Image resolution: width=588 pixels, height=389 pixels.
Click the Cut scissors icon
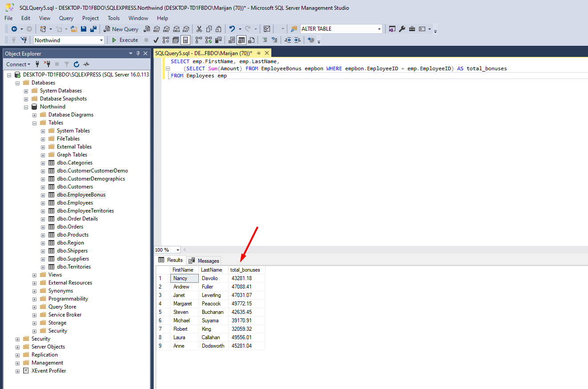click(199, 29)
